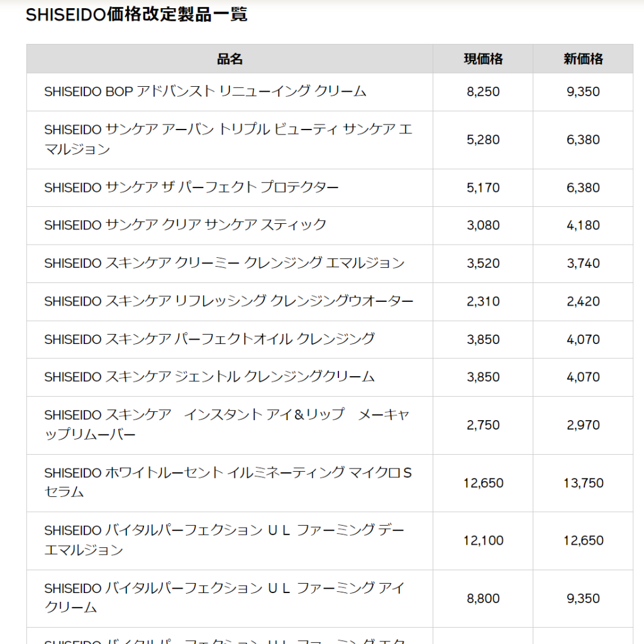Click the 新価格 column header
Viewport: 644px width, 644px height.
point(583,58)
